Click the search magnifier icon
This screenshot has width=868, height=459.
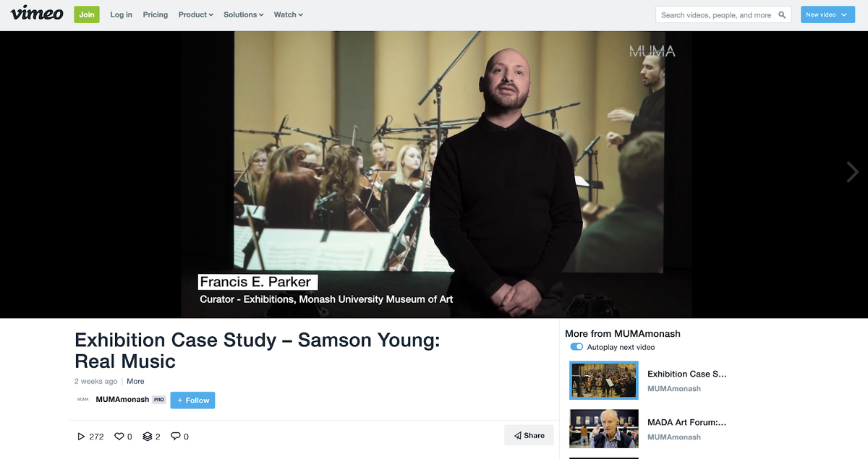[x=782, y=14]
